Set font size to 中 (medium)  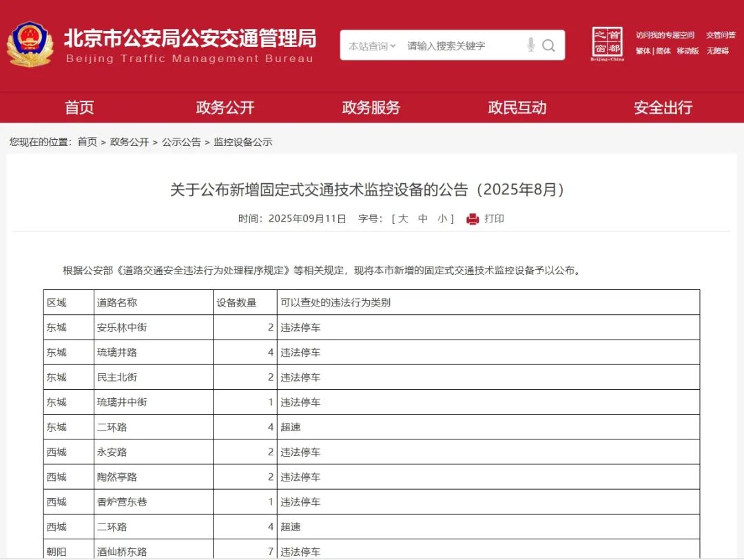tap(423, 219)
